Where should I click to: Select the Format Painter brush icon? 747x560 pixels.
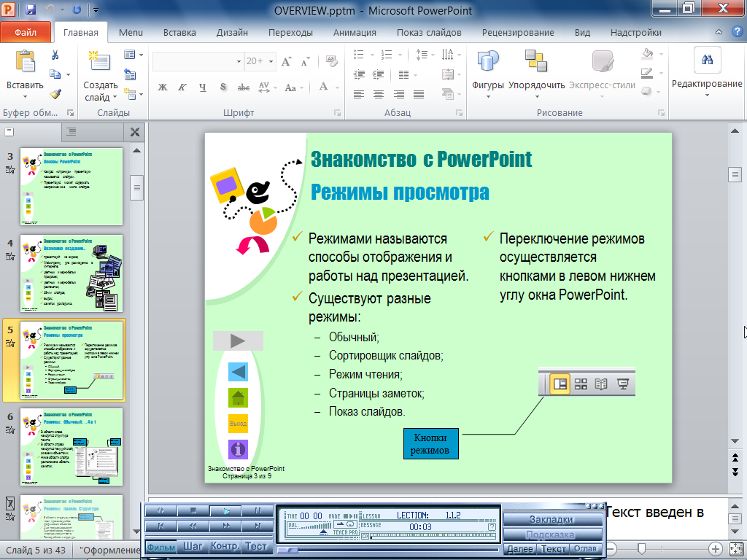(x=55, y=93)
